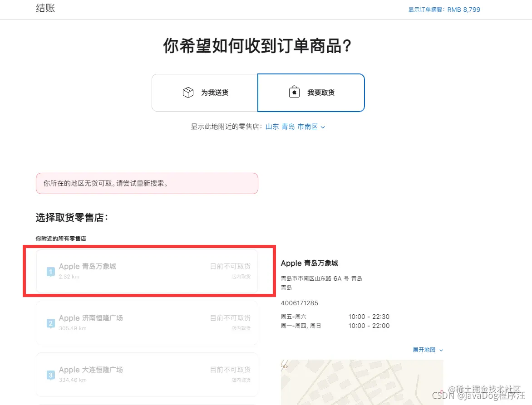Click map pin number 1 icon
This screenshot has width=532, height=405.
[x=50, y=272]
